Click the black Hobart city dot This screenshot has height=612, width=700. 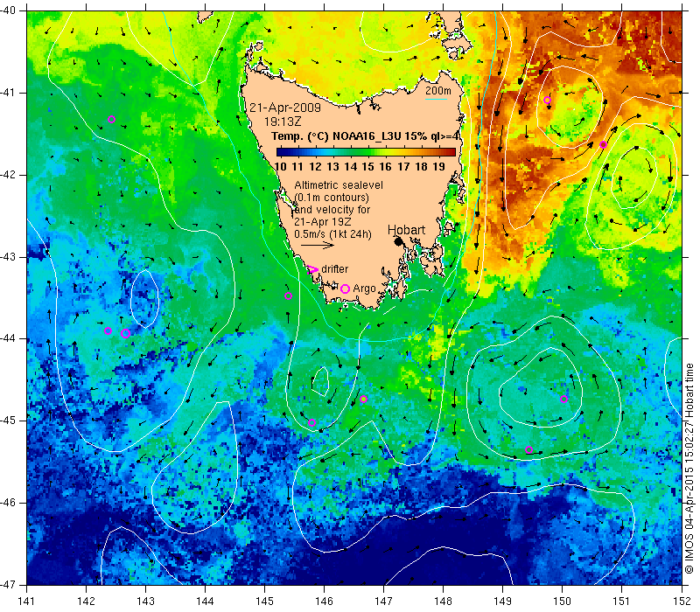tap(398, 241)
